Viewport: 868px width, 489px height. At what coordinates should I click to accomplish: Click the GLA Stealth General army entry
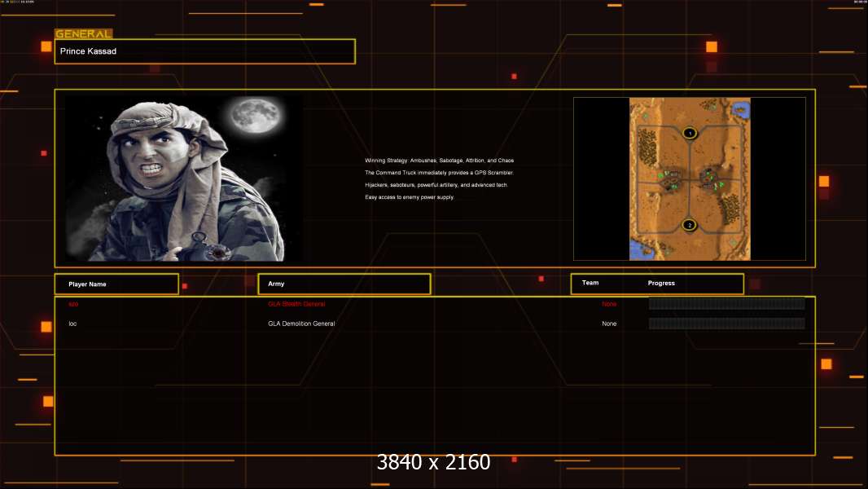296,304
